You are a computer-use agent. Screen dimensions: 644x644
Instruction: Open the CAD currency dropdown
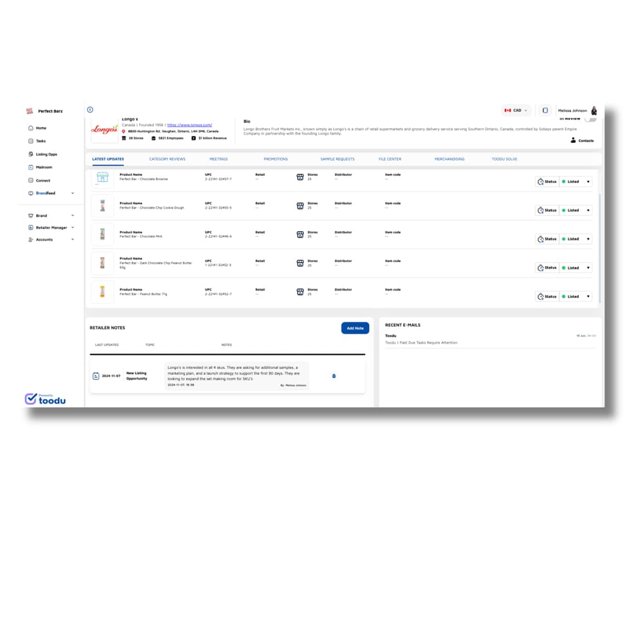click(516, 111)
